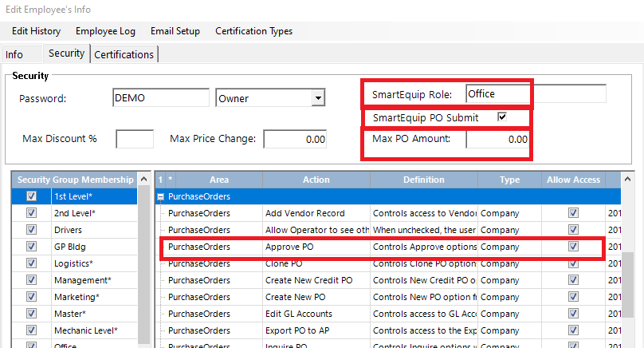Switch to the Certifications tab
The height and width of the screenshot is (348, 644).
[124, 54]
